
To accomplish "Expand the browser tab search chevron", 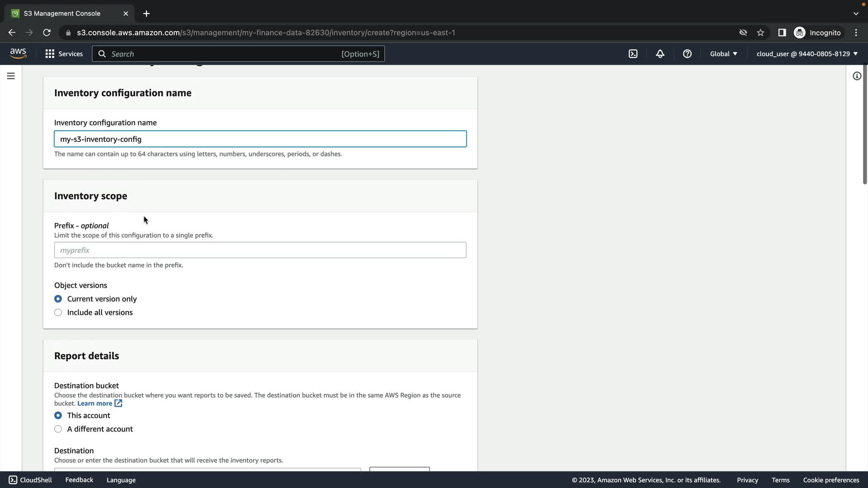I will point(856,14).
